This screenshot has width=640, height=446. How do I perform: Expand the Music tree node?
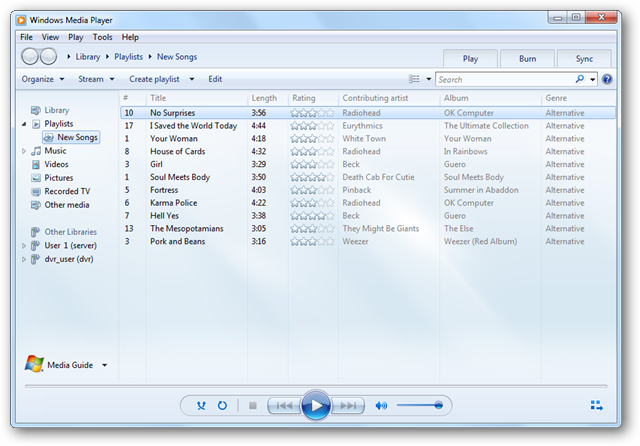(x=24, y=151)
